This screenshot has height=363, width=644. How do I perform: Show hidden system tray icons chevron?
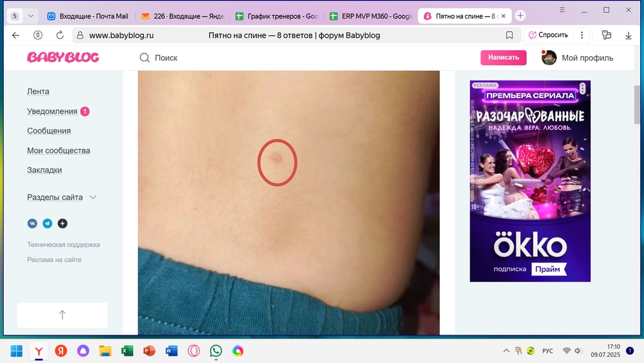506,351
